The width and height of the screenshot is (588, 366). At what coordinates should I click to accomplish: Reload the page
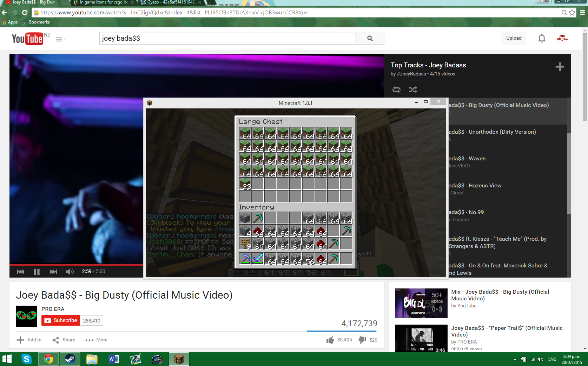(x=25, y=13)
